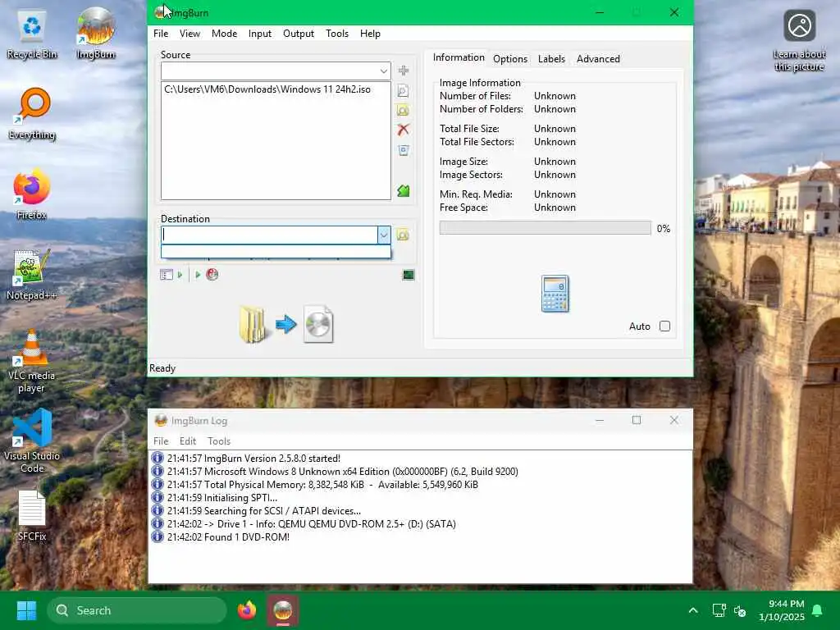Screen dimensions: 840x630
Task: Click the browse for file icon
Action: tap(404, 90)
